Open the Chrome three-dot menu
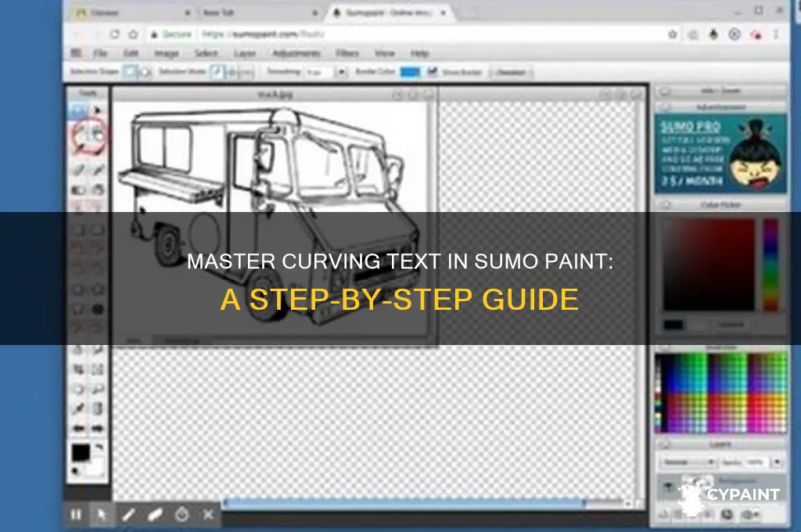801x532 pixels. point(776,34)
